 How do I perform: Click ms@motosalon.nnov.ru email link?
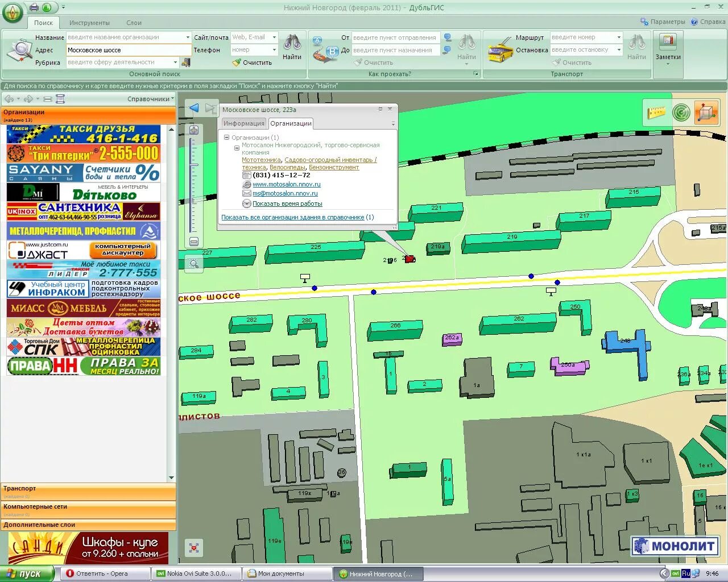(x=285, y=193)
